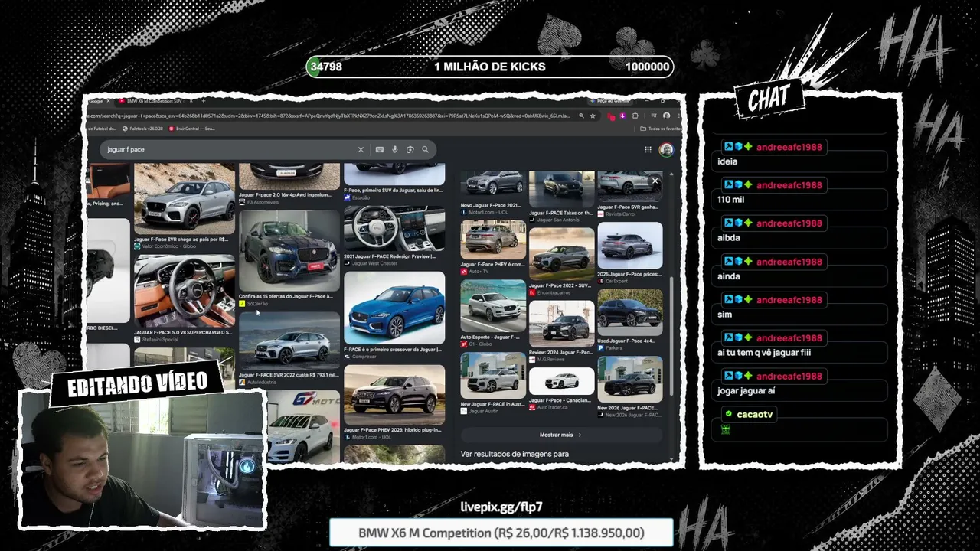Click 'Ver resultados de imagens para' text

tap(514, 454)
